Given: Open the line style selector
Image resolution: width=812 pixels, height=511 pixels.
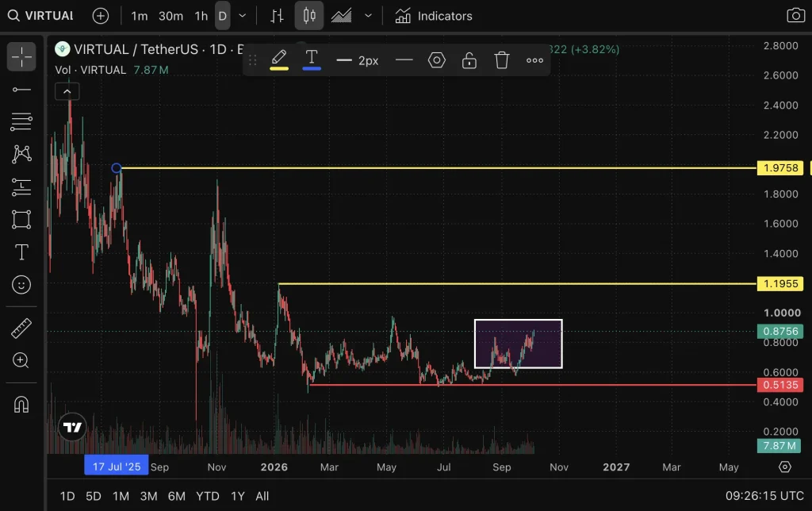Looking at the screenshot, I should point(404,60).
